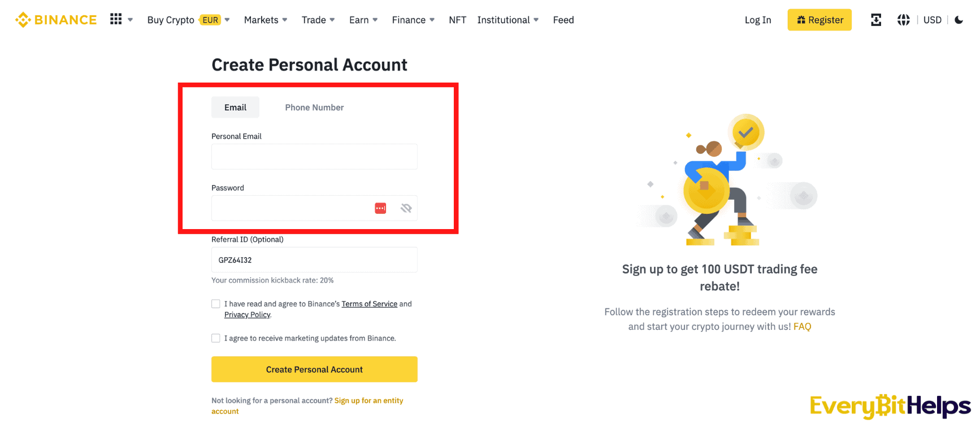Click the download QR code icon
The image size is (980, 431).
pyautogui.click(x=876, y=20)
